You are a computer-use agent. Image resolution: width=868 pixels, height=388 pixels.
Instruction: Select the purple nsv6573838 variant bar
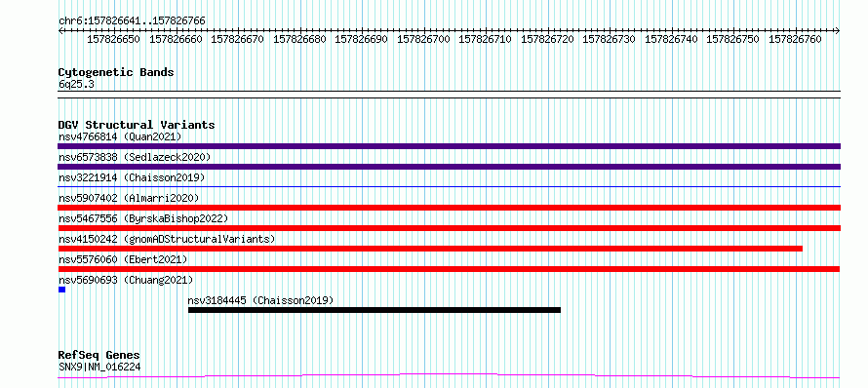[449, 167]
